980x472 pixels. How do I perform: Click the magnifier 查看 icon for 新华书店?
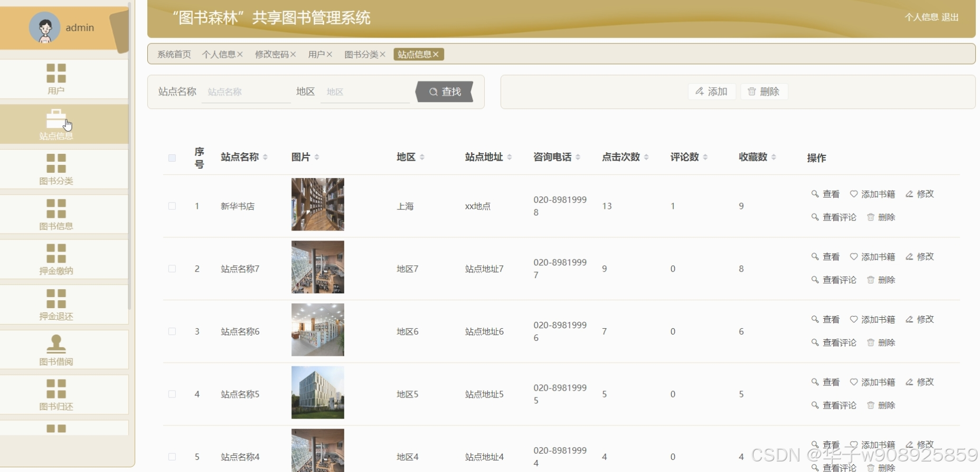coord(815,194)
